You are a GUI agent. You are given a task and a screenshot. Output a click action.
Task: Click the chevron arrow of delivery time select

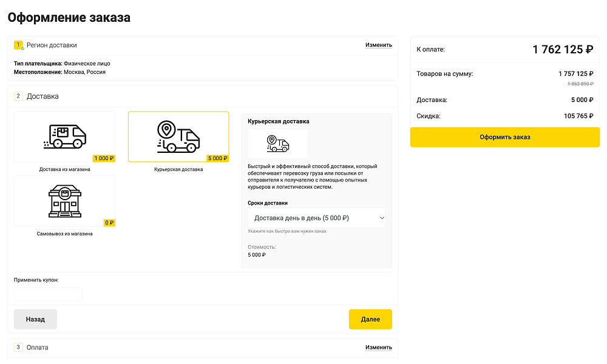(x=381, y=218)
